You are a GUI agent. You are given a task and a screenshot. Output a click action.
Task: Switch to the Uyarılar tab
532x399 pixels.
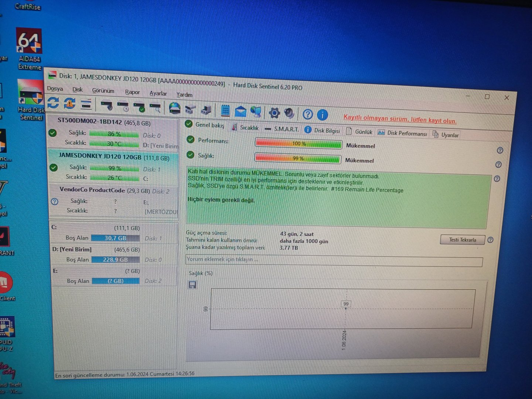(446, 135)
